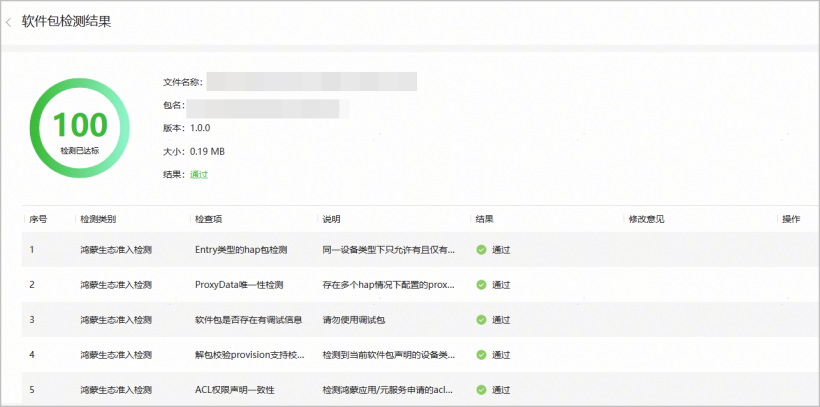Viewport: 820px width, 407px height.
Task: Click the 结果 column header in table
Action: tap(484, 218)
